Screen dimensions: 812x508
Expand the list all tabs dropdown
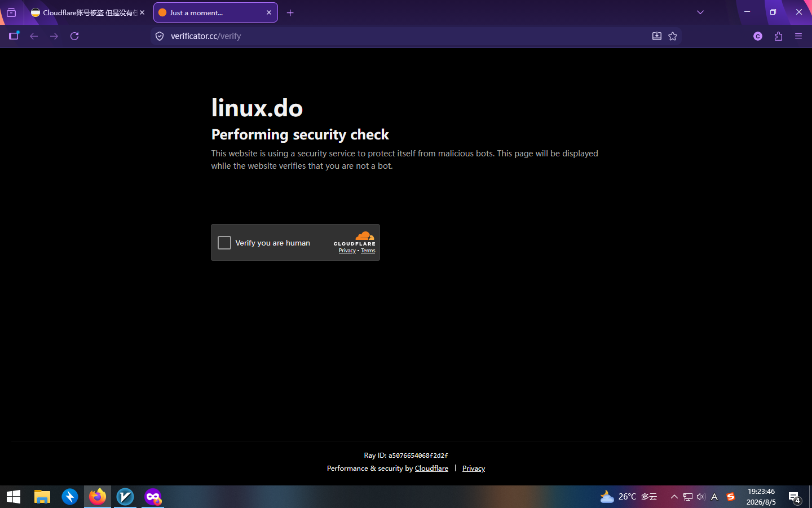click(x=700, y=12)
